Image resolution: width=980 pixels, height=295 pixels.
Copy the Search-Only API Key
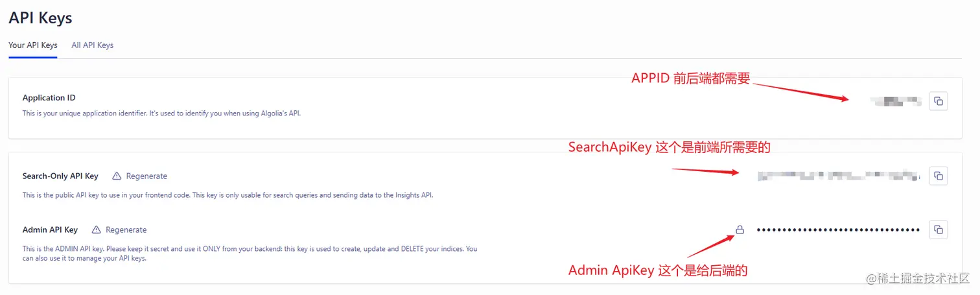[x=938, y=175]
